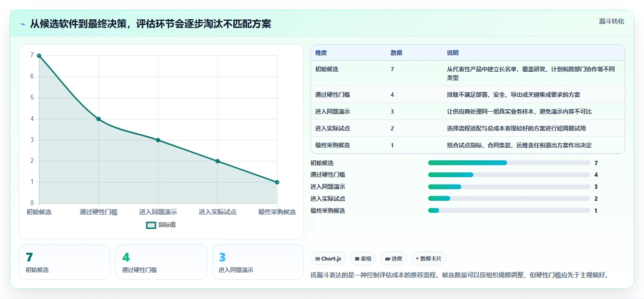This screenshot has height=299, width=644.
Task: Click the chart data point for 最终采购候选
Action: pos(277,182)
